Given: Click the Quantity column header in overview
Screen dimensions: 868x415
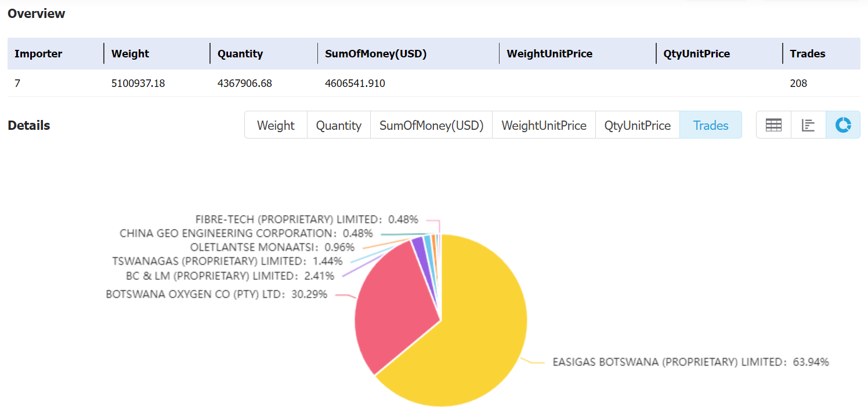Looking at the screenshot, I should point(240,54).
